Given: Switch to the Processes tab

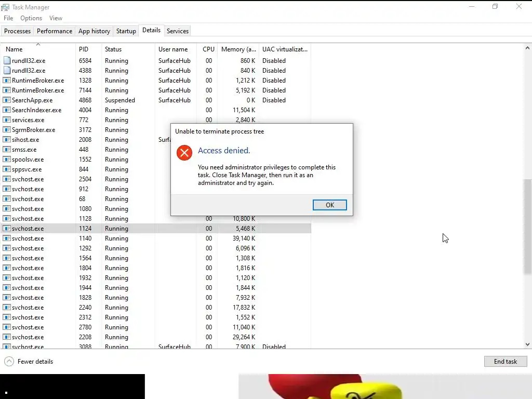Looking at the screenshot, I should click(x=17, y=31).
